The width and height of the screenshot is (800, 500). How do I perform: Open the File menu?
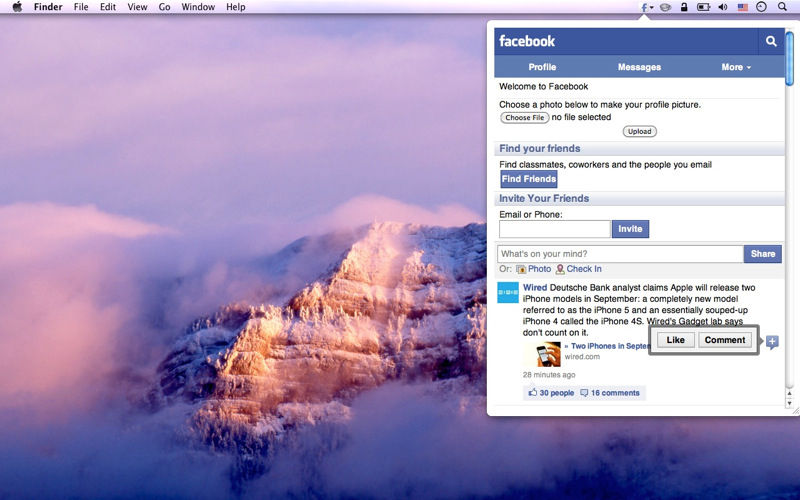click(81, 7)
